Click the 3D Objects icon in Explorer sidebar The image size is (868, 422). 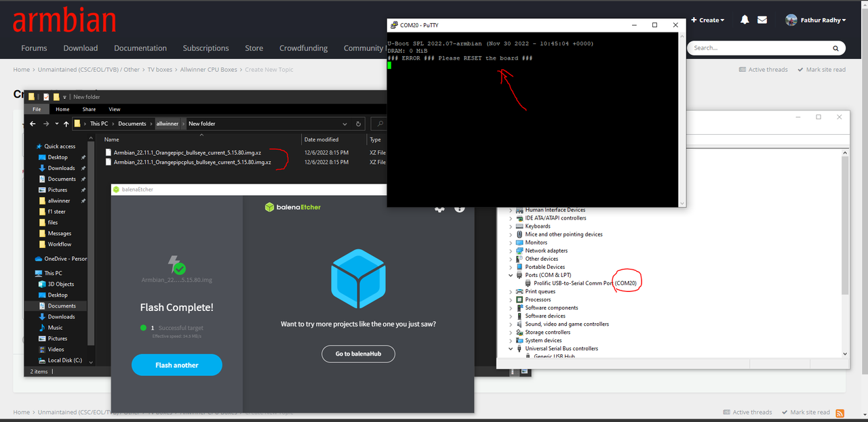click(42, 284)
